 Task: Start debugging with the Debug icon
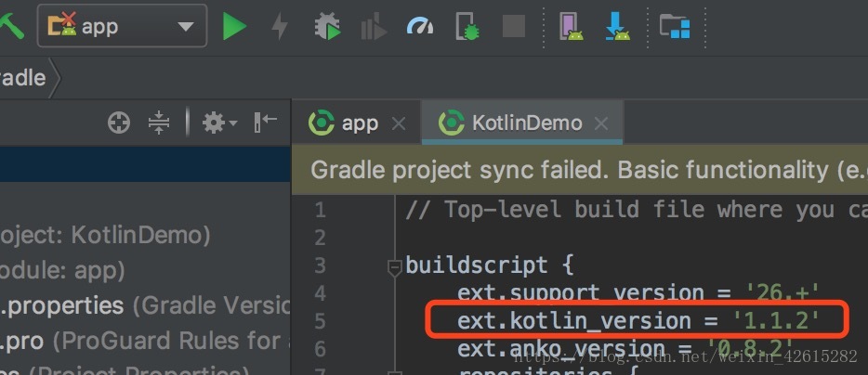326,27
